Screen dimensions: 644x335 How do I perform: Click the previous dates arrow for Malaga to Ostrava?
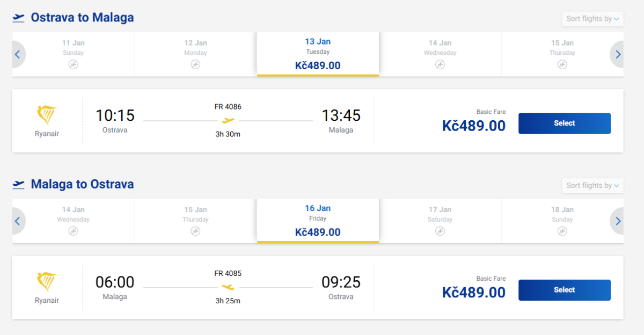[x=18, y=221]
